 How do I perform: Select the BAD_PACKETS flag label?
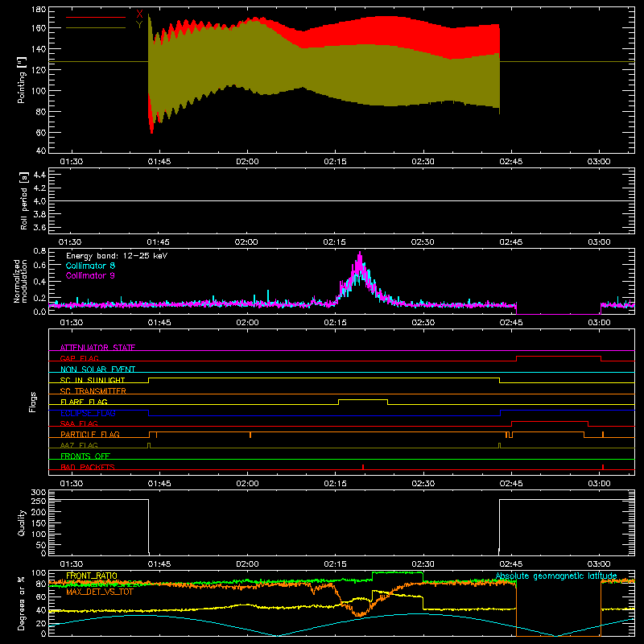pyautogui.click(x=88, y=467)
